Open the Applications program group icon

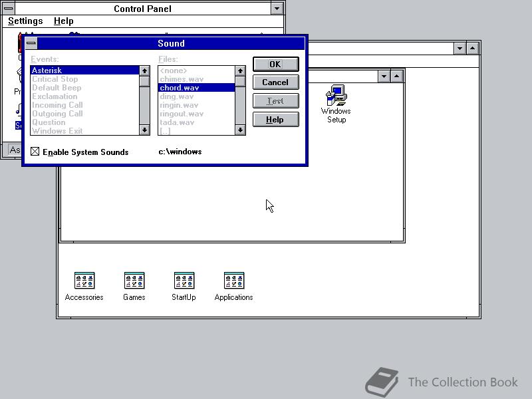pos(234,287)
